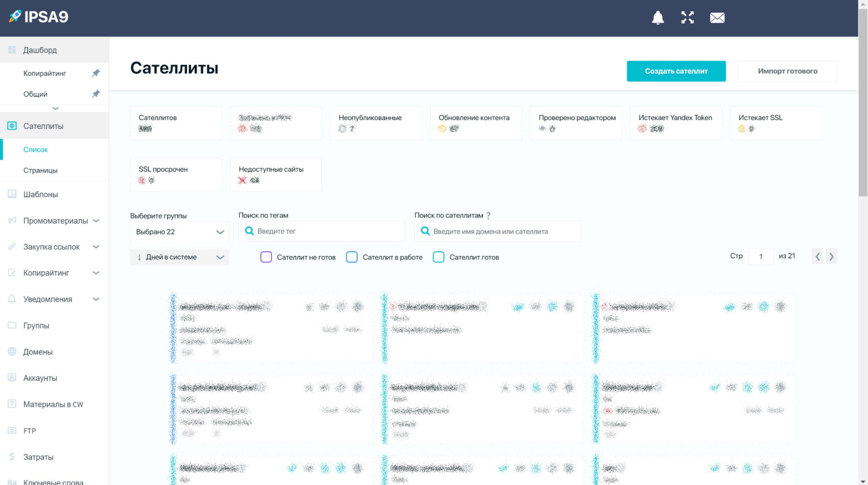Click the Копирайтинг edit icon in menu
Viewport: 868px width, 485px height.
(x=12, y=273)
